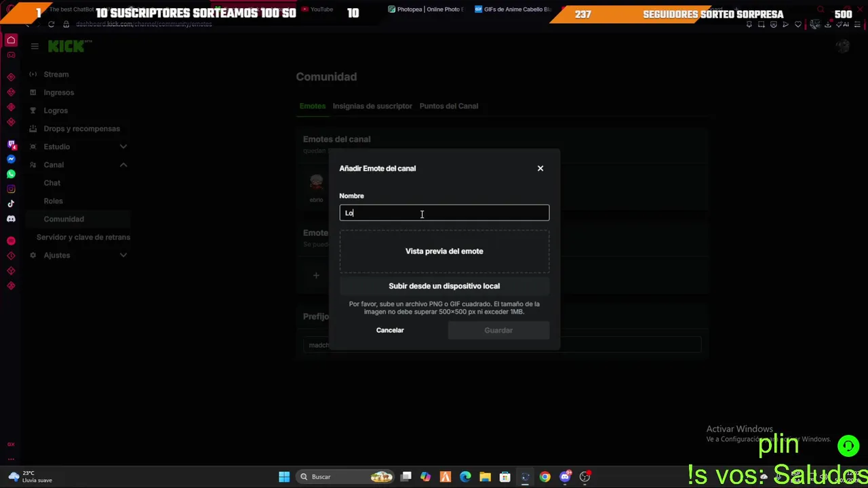Open Chat under Canal
This screenshot has height=488, width=868.
click(x=52, y=183)
